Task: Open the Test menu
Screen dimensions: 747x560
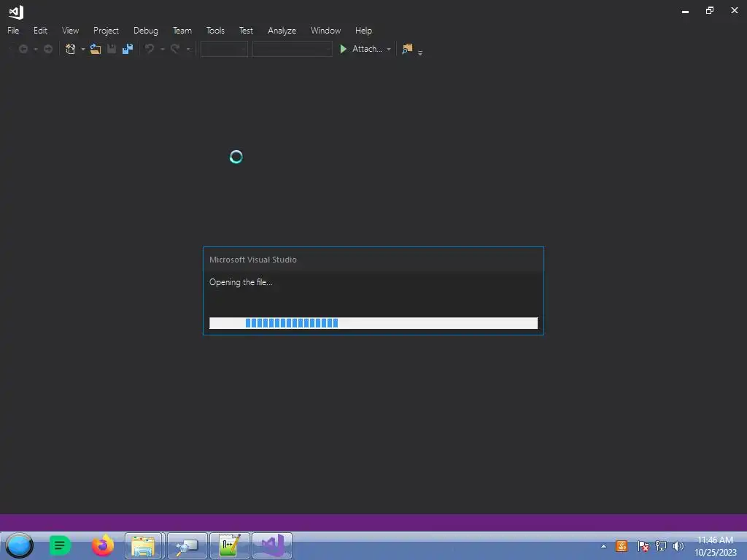Action: click(247, 31)
